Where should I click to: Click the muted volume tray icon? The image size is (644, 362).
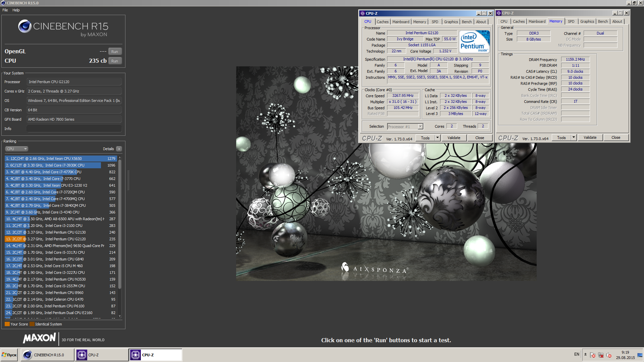(x=609, y=355)
